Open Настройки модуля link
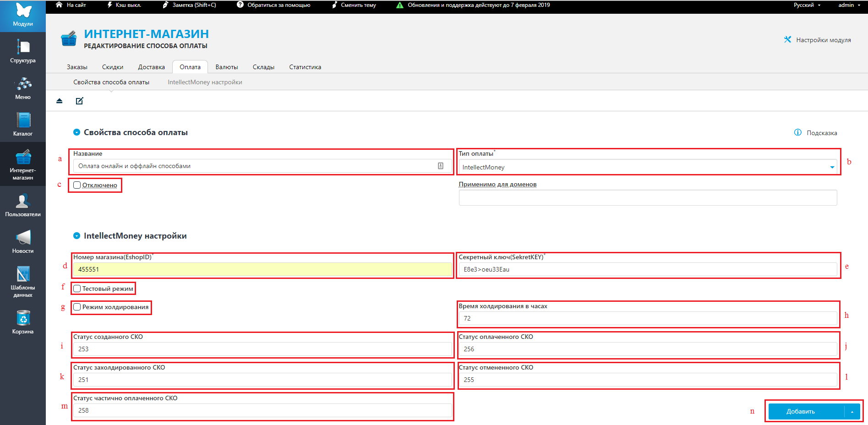 [x=818, y=40]
